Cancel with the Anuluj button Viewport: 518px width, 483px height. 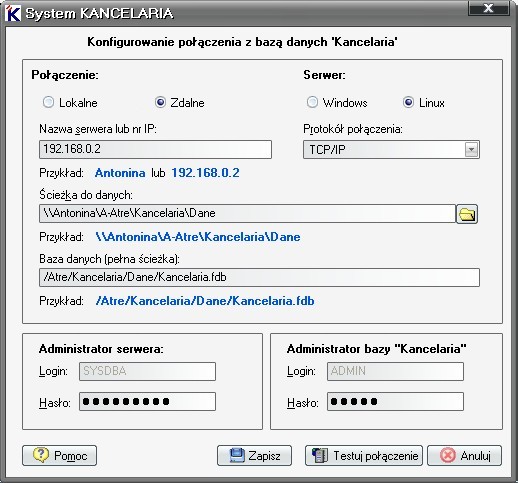coord(464,455)
